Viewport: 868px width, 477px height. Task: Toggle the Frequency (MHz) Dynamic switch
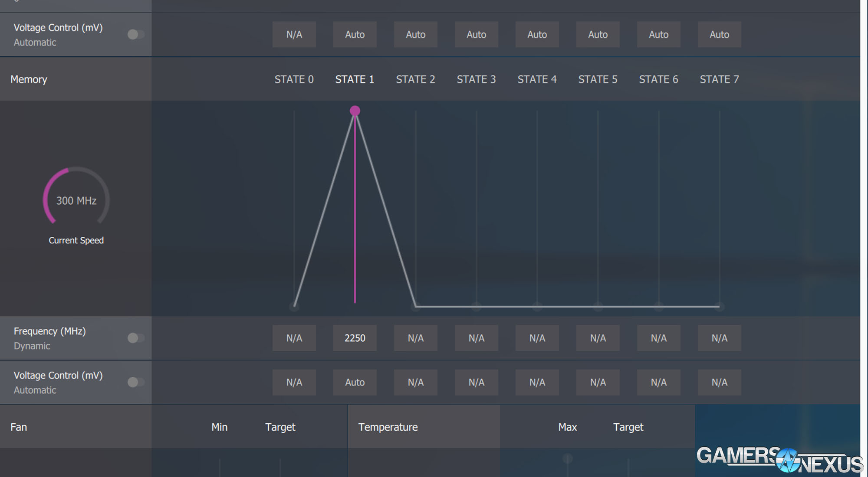point(135,338)
